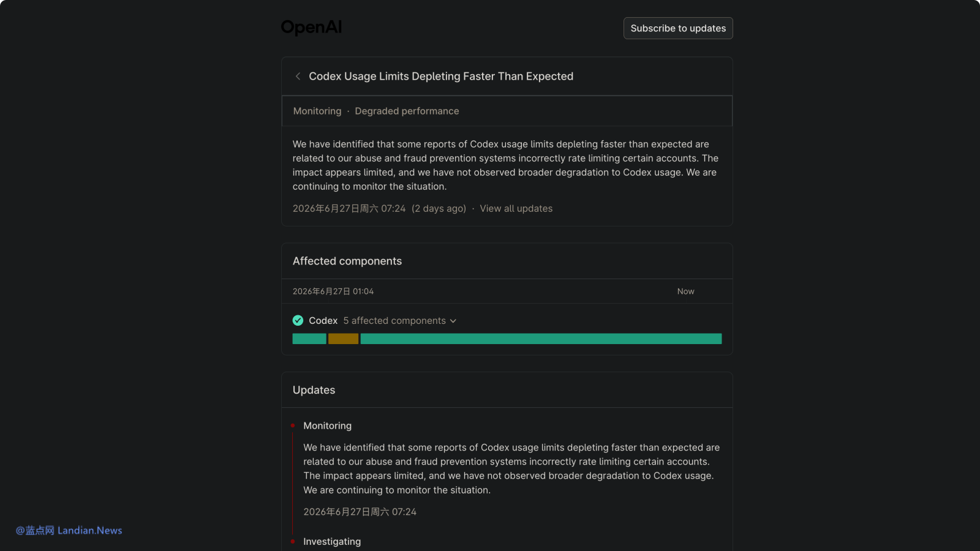Click the (2 days ago) relative time
The image size is (980, 551).
(x=439, y=209)
